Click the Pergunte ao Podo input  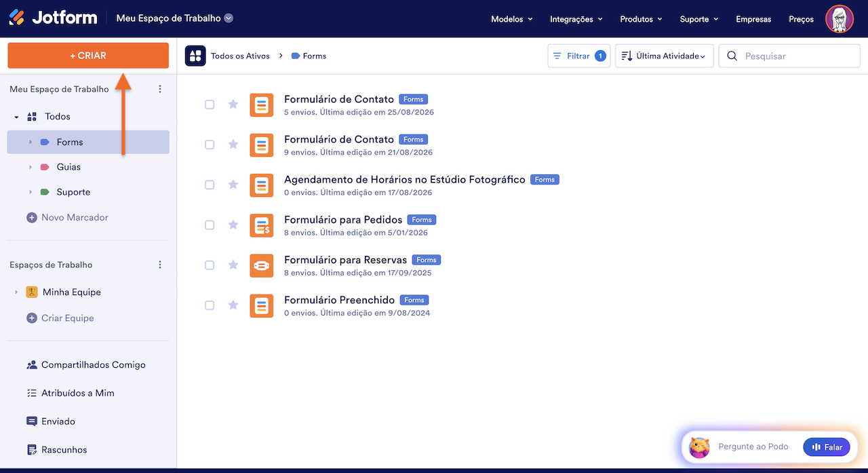pyautogui.click(x=753, y=447)
